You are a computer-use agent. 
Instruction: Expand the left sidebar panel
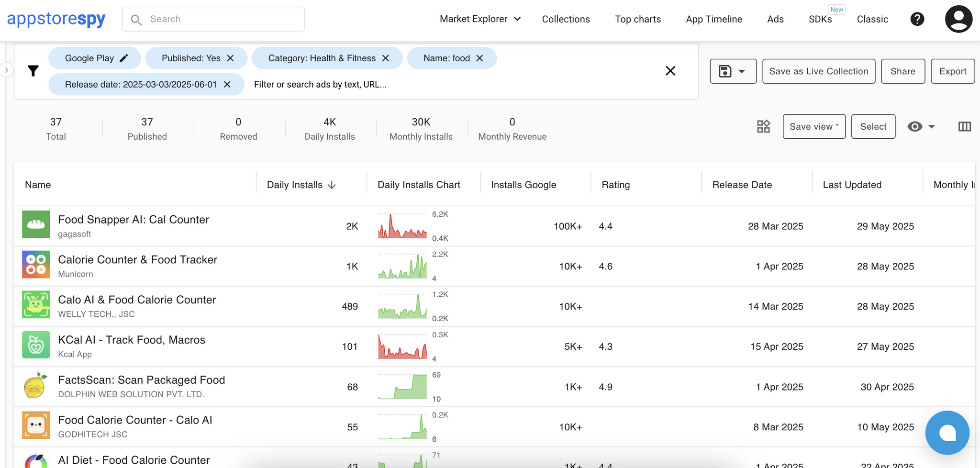click(x=6, y=70)
